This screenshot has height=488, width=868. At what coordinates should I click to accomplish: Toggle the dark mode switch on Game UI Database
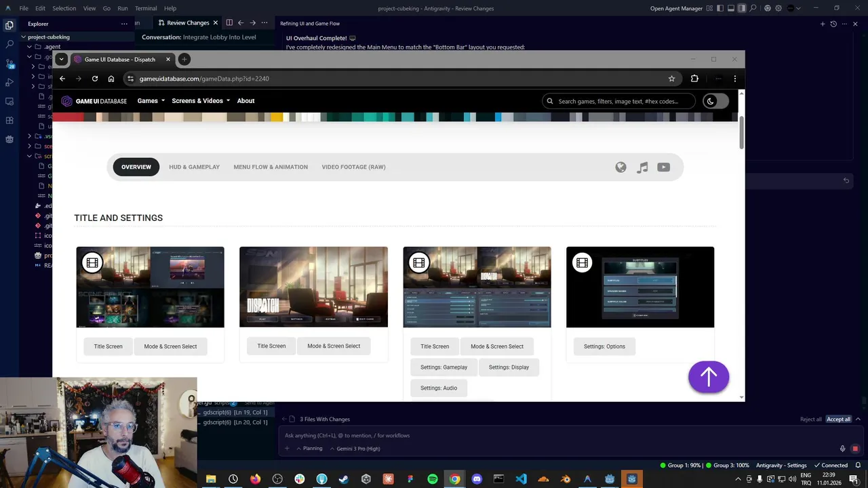coord(715,101)
